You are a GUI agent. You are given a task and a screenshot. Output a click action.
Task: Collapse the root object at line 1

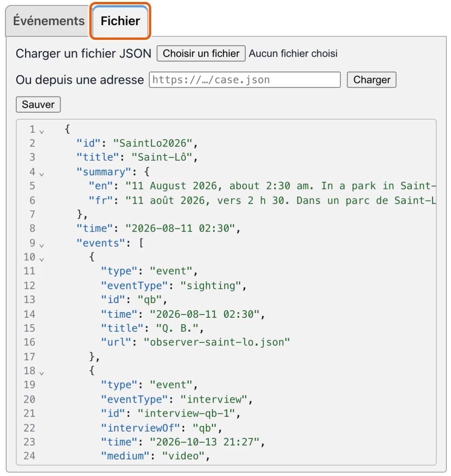42,132
